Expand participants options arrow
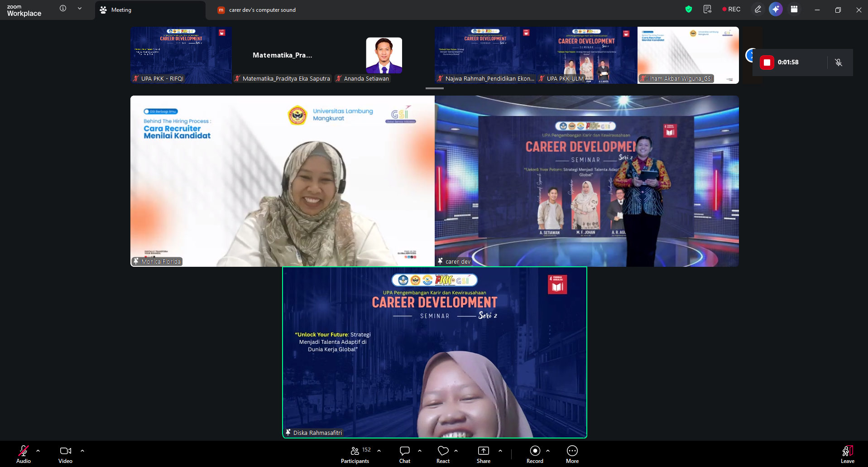 pyautogui.click(x=379, y=451)
